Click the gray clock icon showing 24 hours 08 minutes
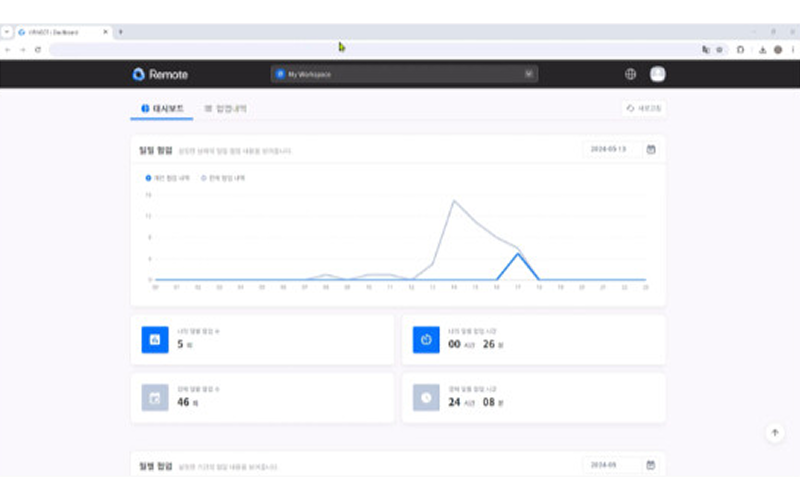The height and width of the screenshot is (500, 800). tap(426, 397)
